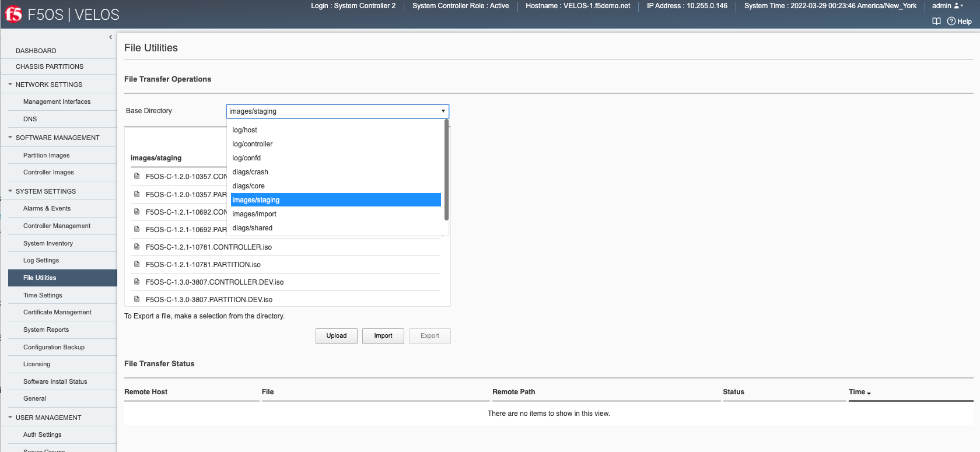Choose diags/shared from directory list

coord(335,228)
